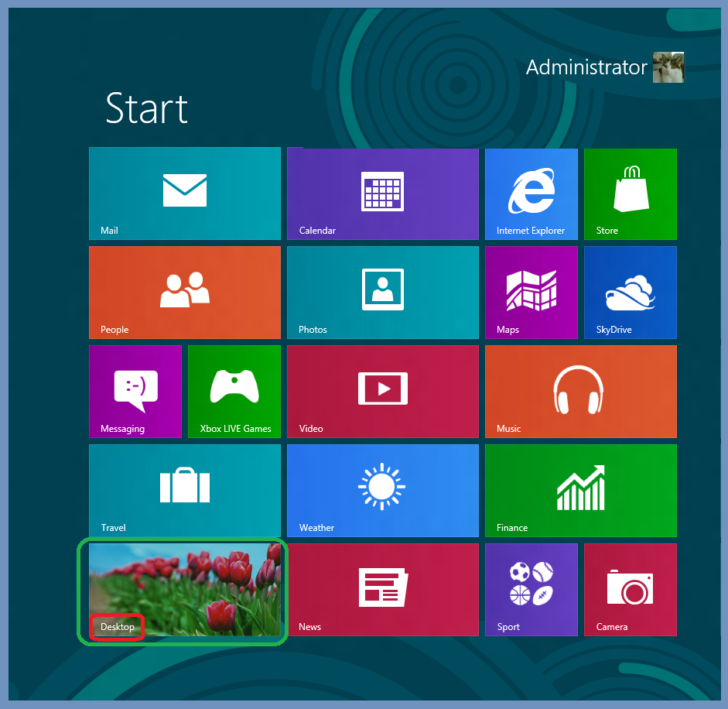Open the Maps tile folded map icon

pos(531,290)
